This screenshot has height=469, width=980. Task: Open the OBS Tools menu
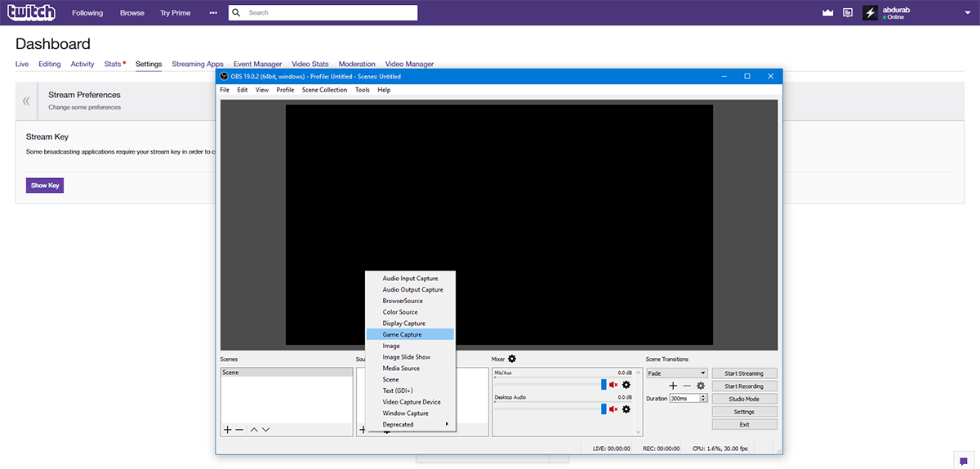point(362,90)
